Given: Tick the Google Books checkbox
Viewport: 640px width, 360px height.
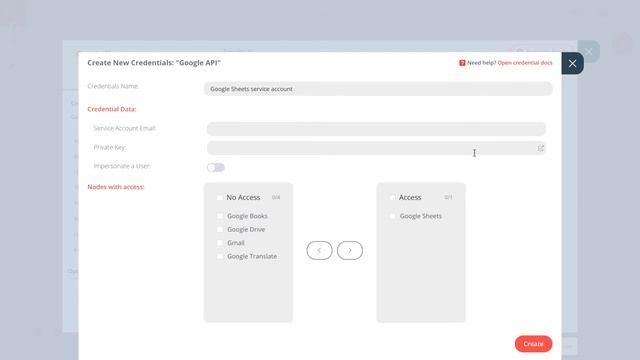Looking at the screenshot, I should coord(220,216).
